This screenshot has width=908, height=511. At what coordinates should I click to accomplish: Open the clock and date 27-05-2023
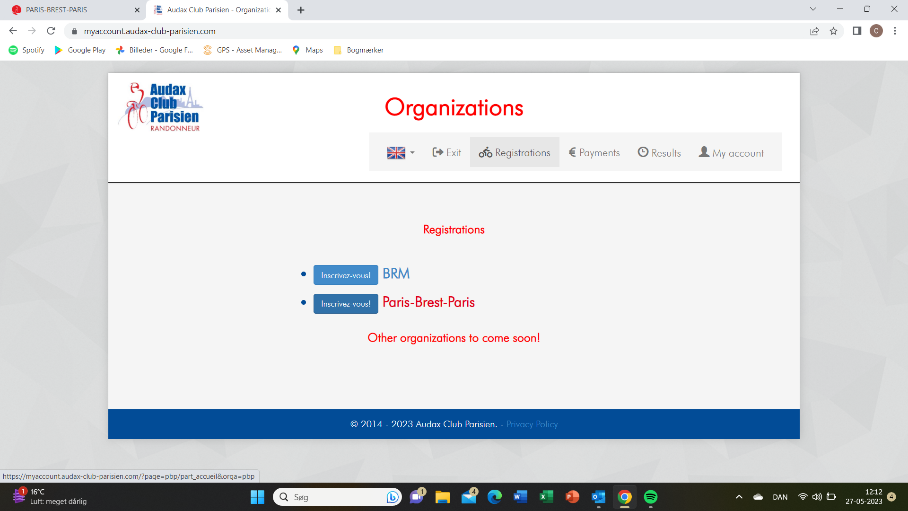(864, 497)
